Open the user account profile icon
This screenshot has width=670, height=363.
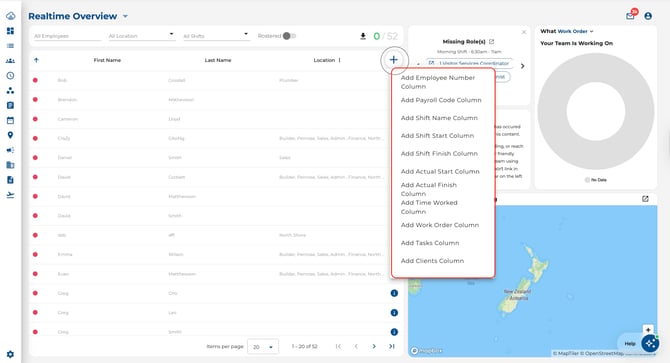(x=648, y=16)
